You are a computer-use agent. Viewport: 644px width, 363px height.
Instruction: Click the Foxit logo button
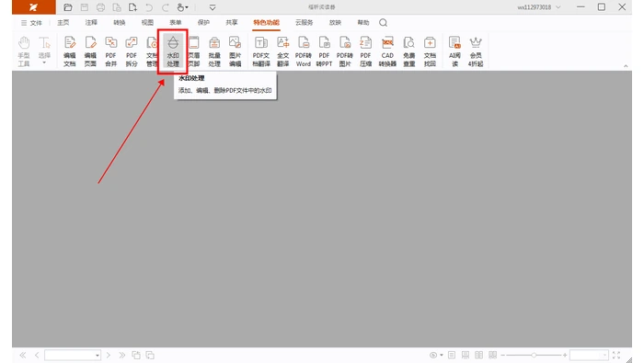[x=33, y=7]
